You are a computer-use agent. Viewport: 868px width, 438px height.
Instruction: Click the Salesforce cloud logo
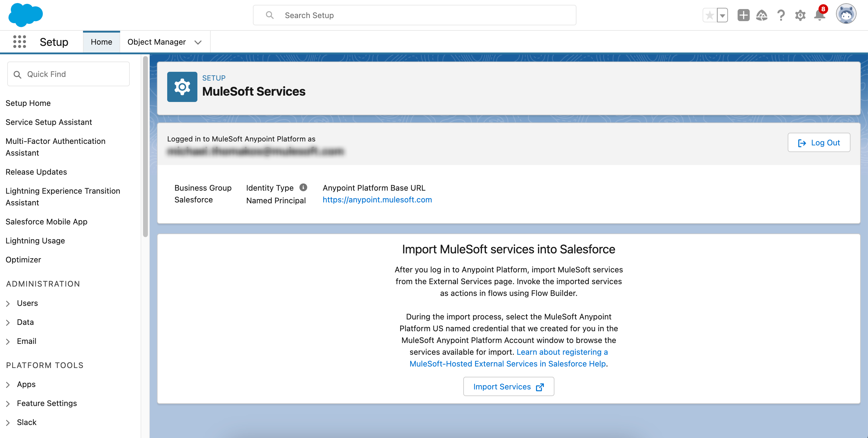tap(25, 15)
